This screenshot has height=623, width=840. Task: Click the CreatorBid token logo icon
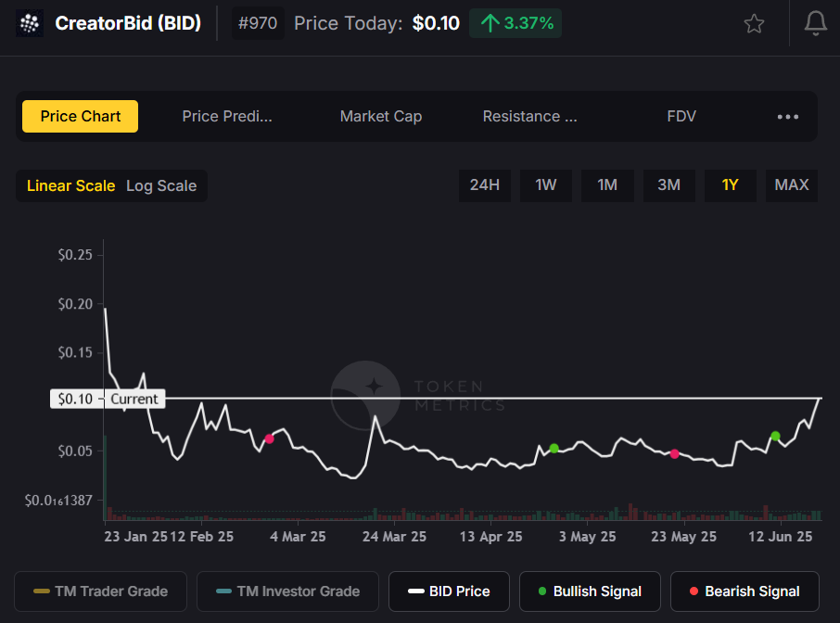point(30,23)
